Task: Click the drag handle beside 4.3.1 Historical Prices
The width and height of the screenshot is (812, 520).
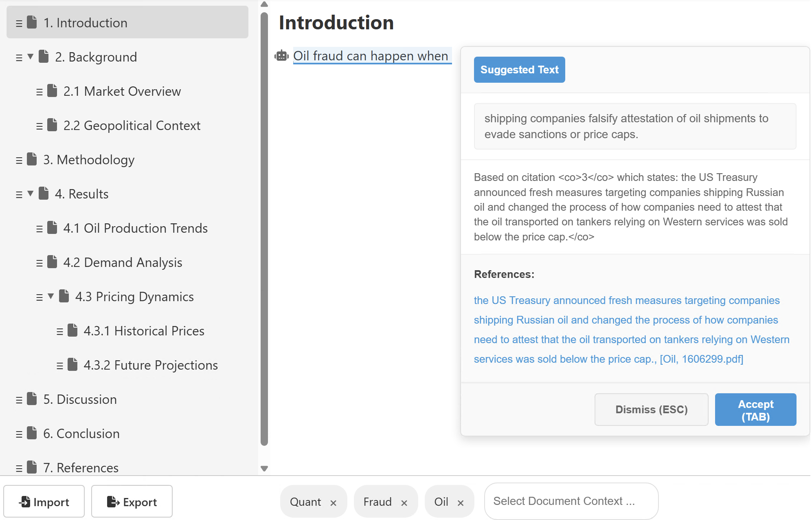Action: 59,331
